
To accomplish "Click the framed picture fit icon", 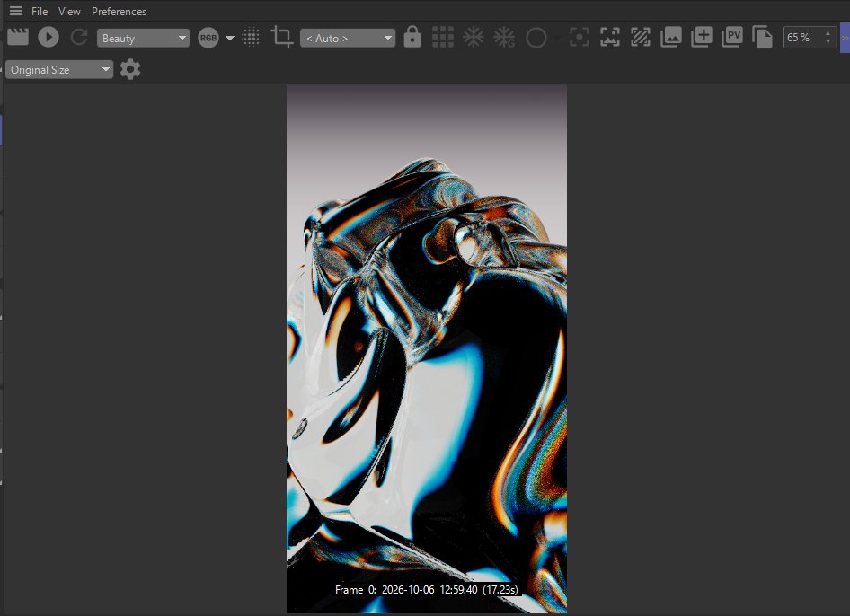I will coord(610,38).
